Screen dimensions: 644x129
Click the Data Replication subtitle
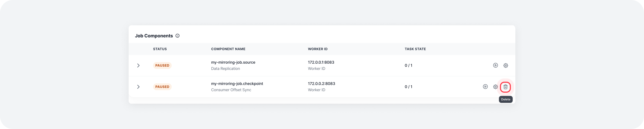point(225,69)
